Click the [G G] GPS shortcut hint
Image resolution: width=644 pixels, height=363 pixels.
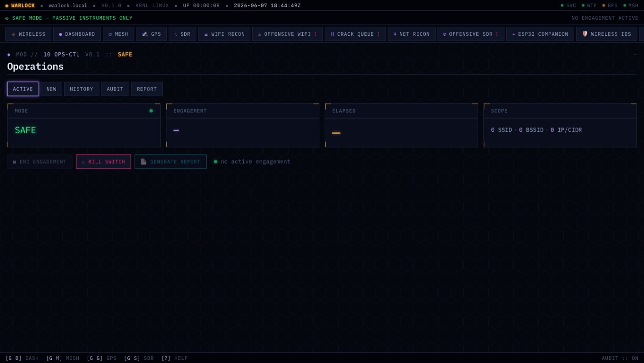[102, 358]
